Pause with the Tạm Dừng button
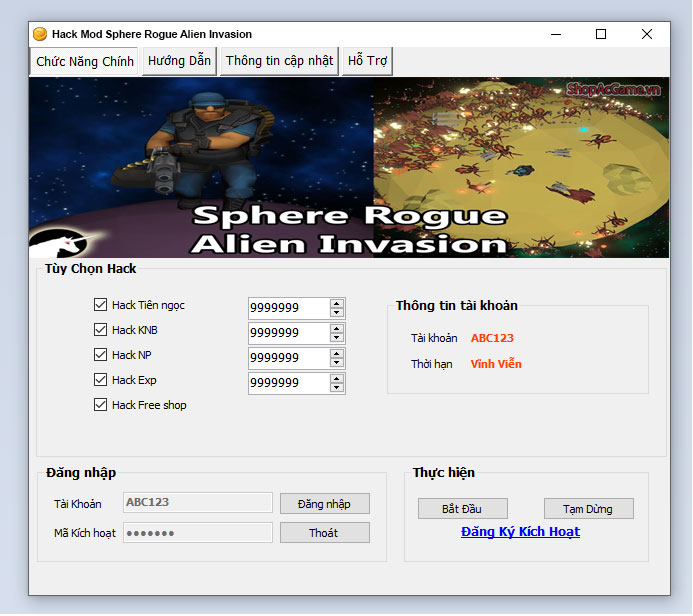This screenshot has width=693, height=616. coord(589,509)
